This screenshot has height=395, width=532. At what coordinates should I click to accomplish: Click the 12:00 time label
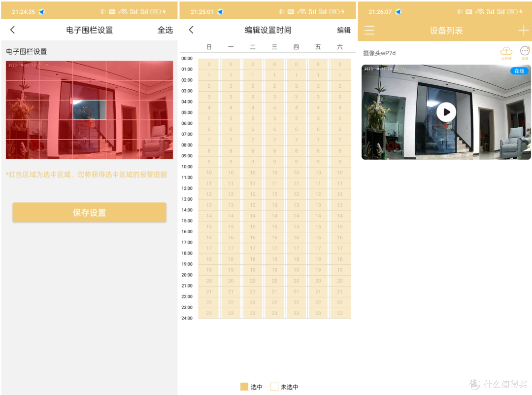187,188
